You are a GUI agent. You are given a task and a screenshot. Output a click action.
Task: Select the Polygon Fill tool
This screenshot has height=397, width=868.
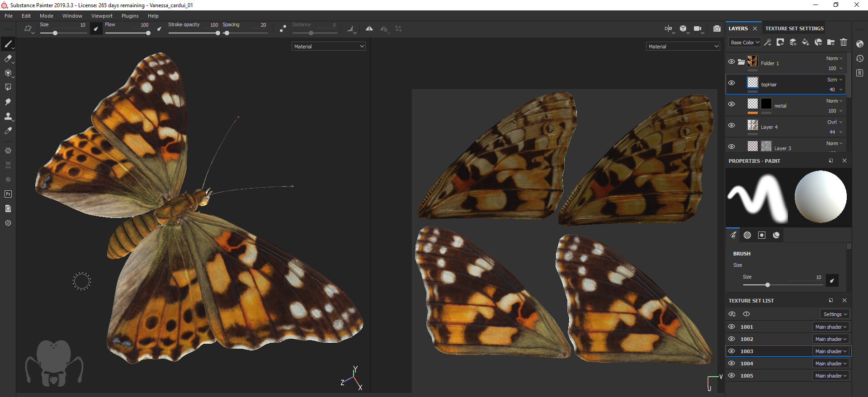pyautogui.click(x=8, y=87)
